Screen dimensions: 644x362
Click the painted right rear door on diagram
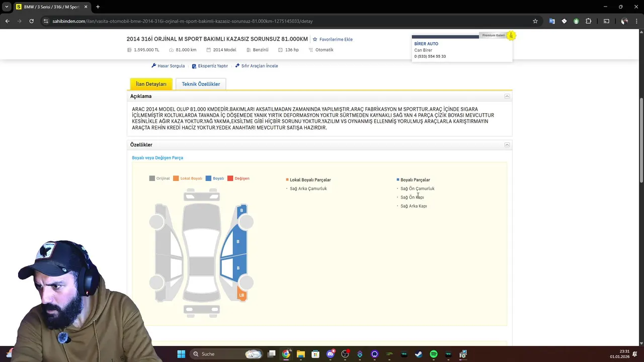(x=238, y=268)
